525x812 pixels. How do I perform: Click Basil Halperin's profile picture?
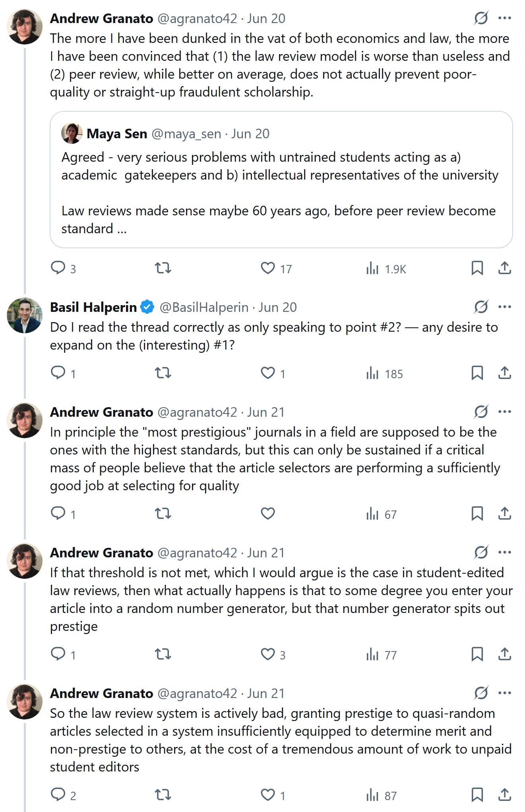click(25, 315)
